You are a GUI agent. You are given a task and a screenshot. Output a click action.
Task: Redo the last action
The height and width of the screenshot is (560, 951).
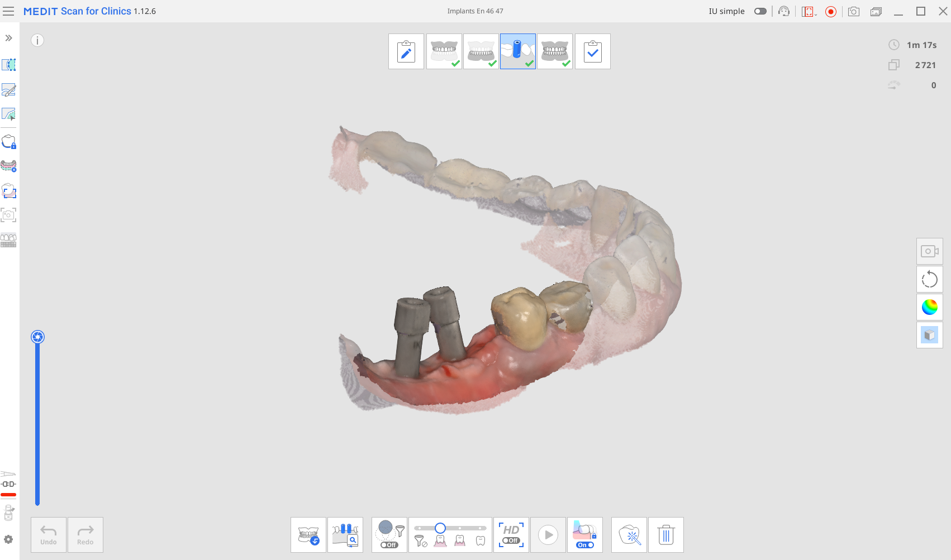(85, 535)
